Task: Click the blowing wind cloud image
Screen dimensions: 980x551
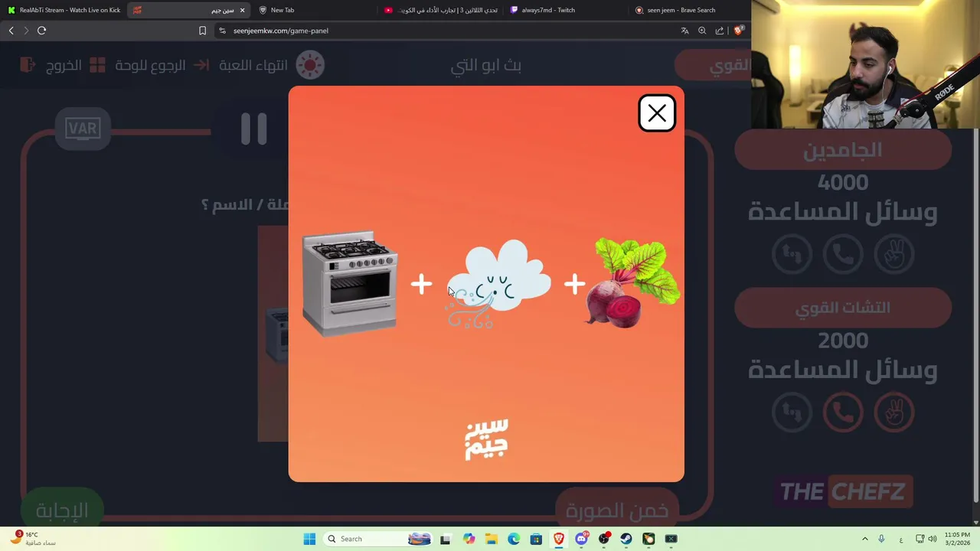Action: point(498,284)
